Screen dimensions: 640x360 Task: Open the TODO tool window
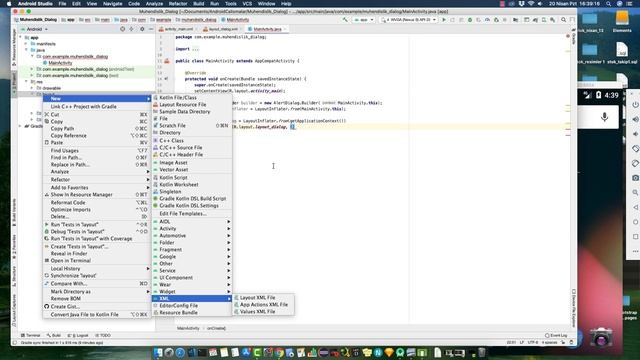[103, 336]
